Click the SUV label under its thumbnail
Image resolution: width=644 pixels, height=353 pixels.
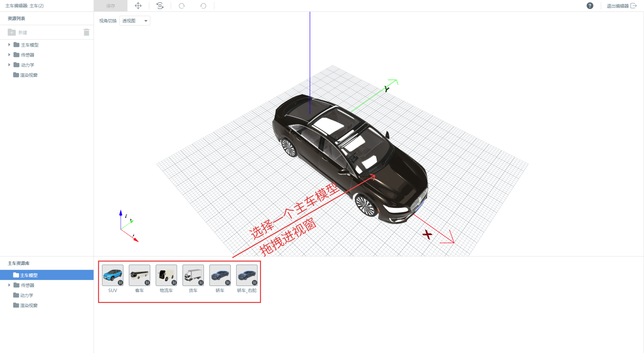click(113, 290)
